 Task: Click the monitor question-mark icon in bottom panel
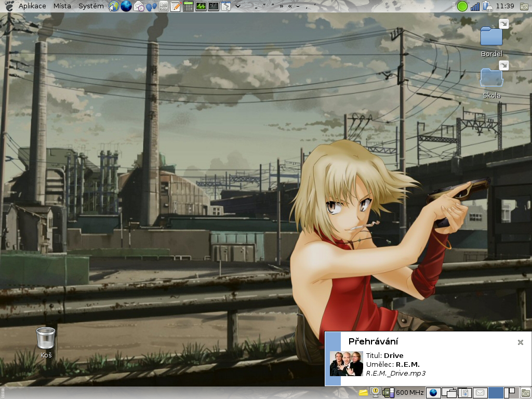point(375,393)
